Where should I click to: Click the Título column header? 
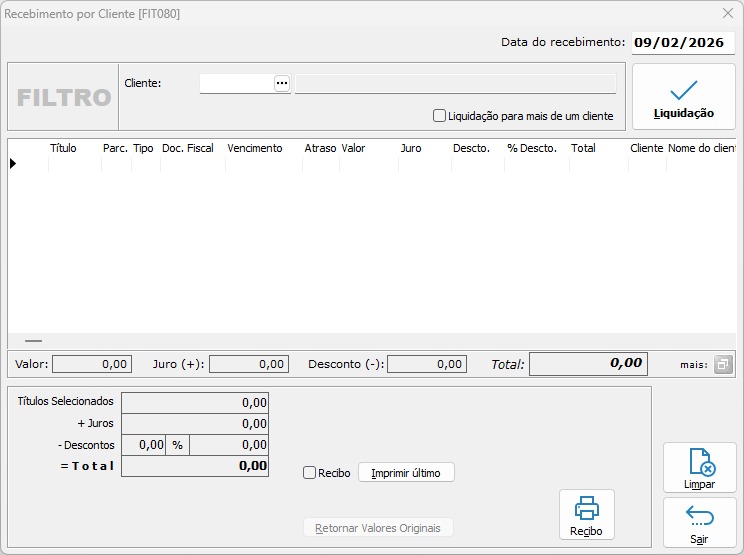coord(63,148)
